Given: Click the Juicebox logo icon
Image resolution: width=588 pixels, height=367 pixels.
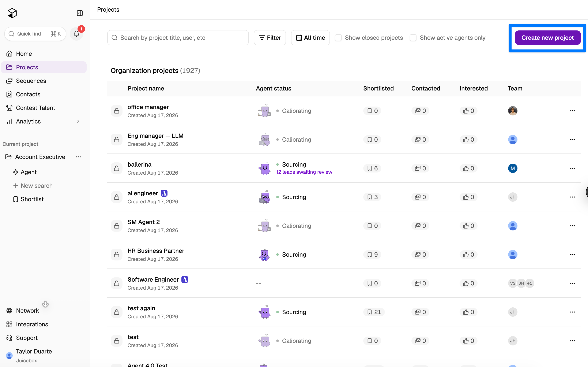Looking at the screenshot, I should (12, 13).
